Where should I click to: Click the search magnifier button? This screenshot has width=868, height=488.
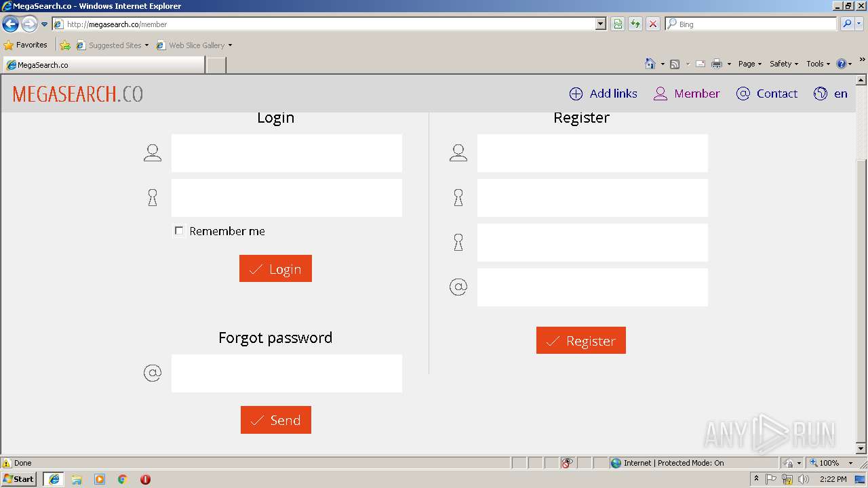pyautogui.click(x=846, y=24)
